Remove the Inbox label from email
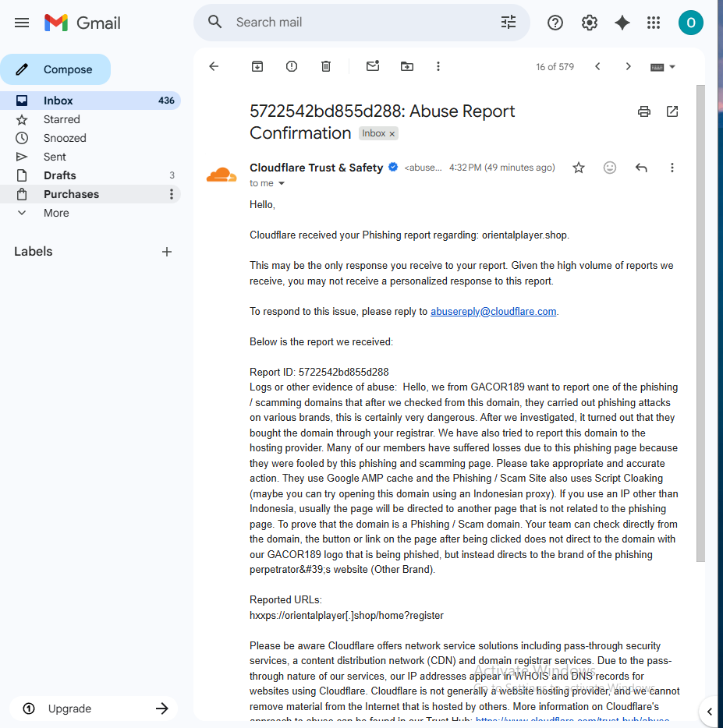 coord(392,134)
